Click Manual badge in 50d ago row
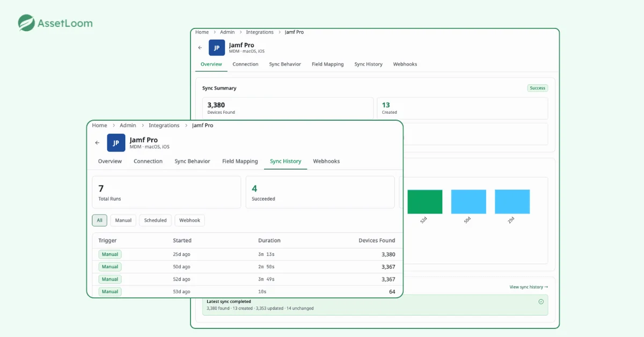The height and width of the screenshot is (337, 644). coord(110,267)
